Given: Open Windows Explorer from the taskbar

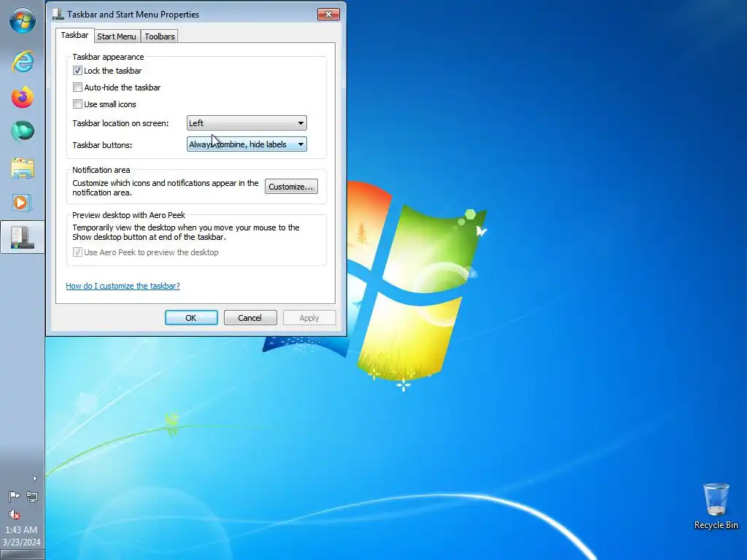Looking at the screenshot, I should click(x=23, y=168).
